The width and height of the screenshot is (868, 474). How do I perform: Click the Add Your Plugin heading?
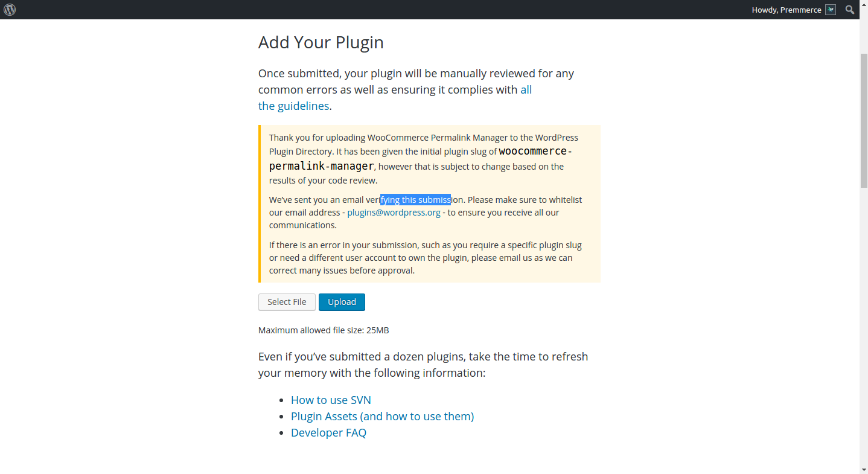pos(321,42)
